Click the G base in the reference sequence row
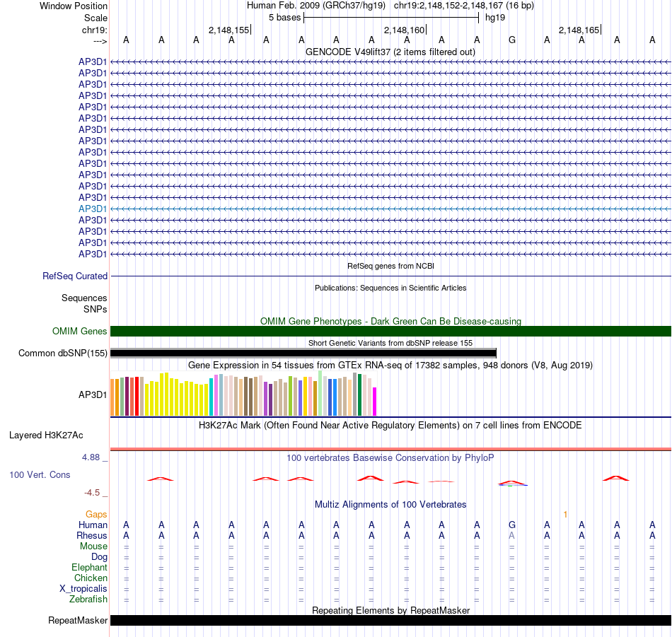Image resolution: width=672 pixels, height=637 pixels. 511,40
